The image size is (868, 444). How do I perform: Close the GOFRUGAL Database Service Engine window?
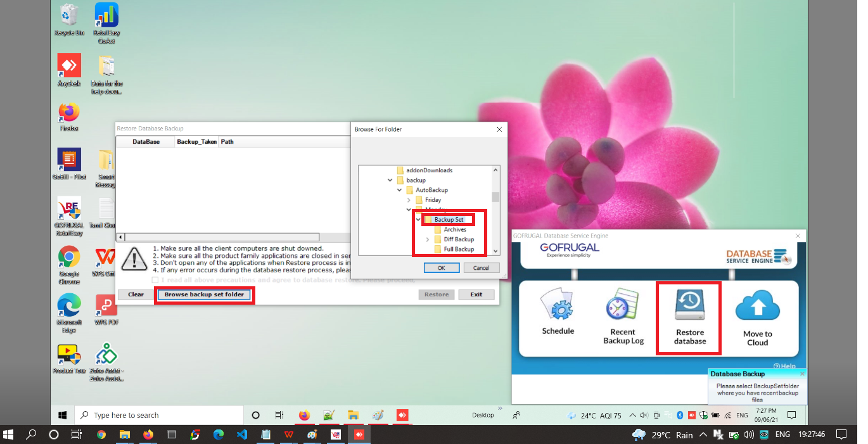pyautogui.click(x=798, y=236)
